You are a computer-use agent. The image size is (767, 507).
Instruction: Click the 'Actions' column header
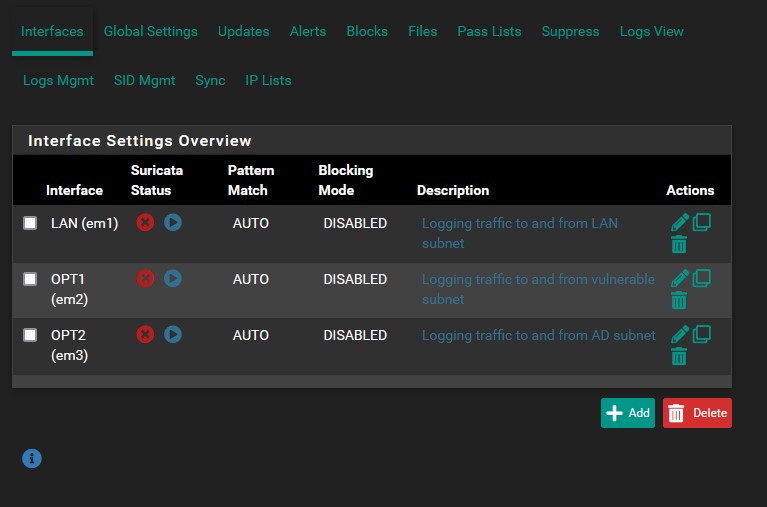tap(690, 190)
